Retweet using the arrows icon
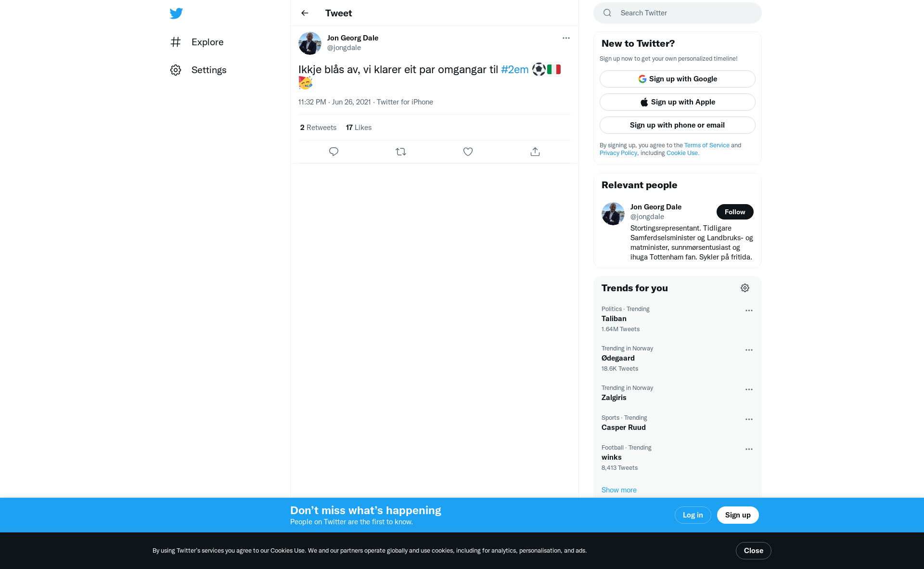924x569 pixels. click(401, 152)
